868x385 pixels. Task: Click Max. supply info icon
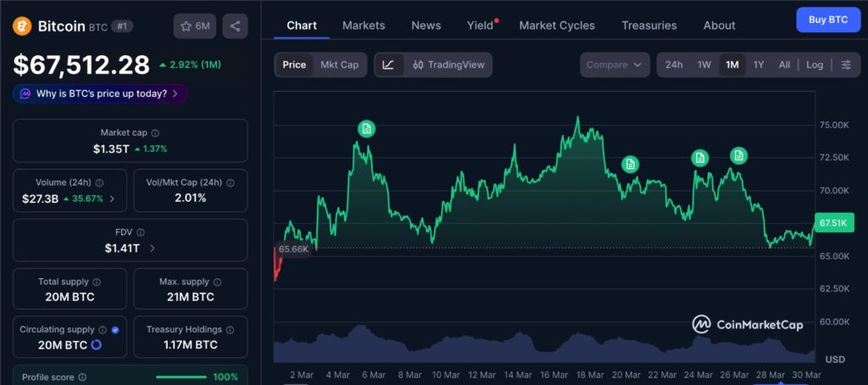[x=218, y=282]
